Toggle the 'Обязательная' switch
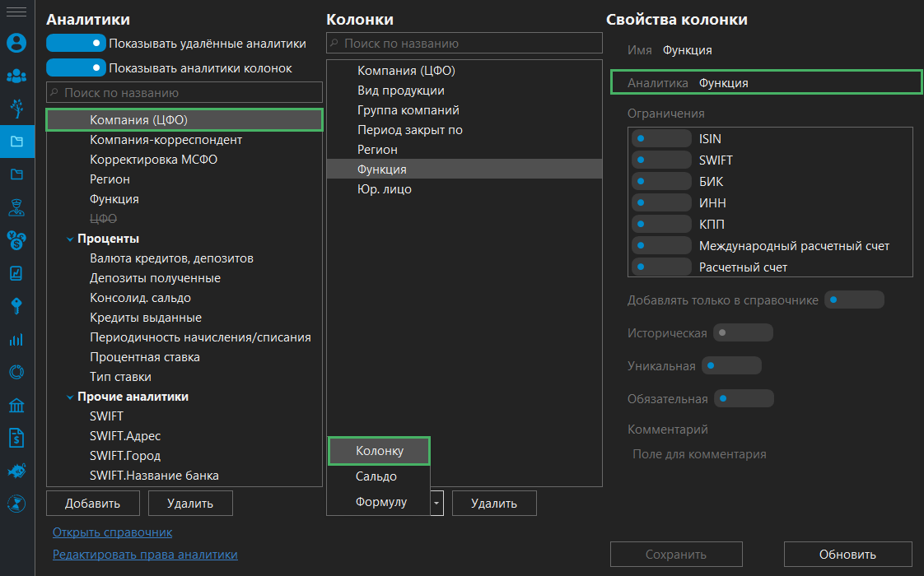Viewport: 924px width, 576px height. (x=744, y=398)
